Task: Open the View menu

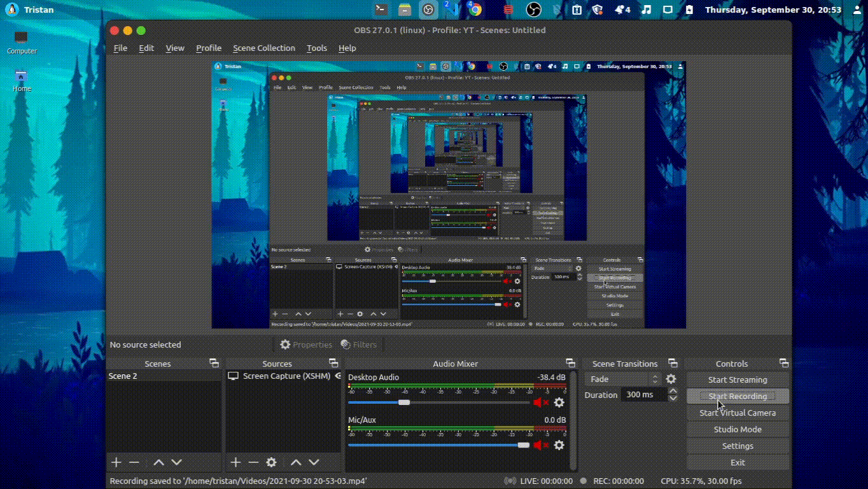Action: point(175,48)
